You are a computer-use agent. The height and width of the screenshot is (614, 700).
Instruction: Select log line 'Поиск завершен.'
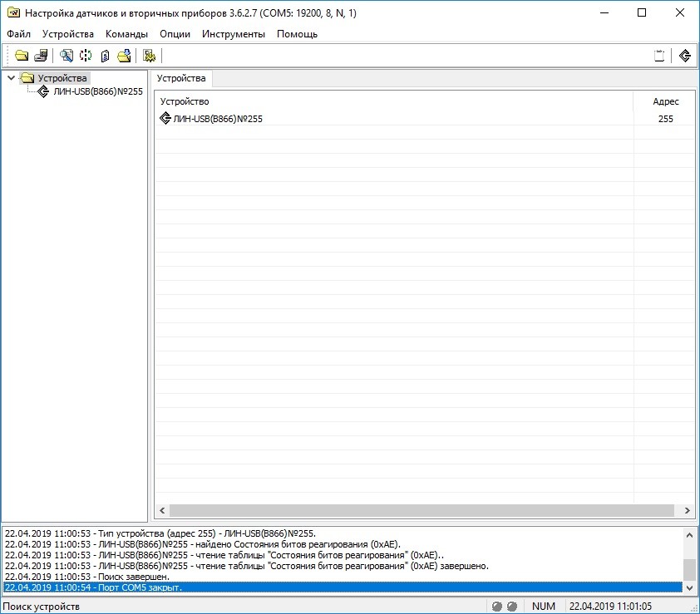click(343, 577)
